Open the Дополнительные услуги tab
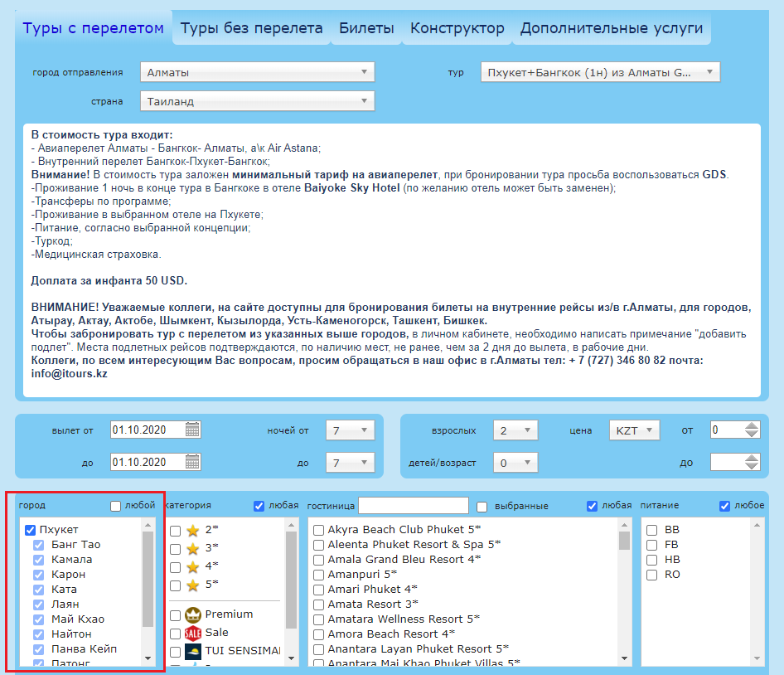Image resolution: width=784 pixels, height=675 pixels. [612, 28]
